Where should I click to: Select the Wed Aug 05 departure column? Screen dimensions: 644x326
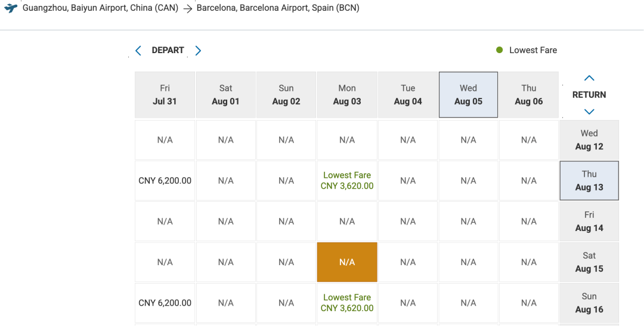click(468, 95)
